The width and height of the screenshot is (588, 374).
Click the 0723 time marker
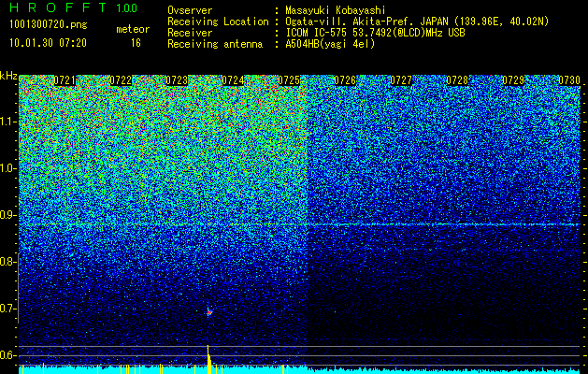(177, 80)
